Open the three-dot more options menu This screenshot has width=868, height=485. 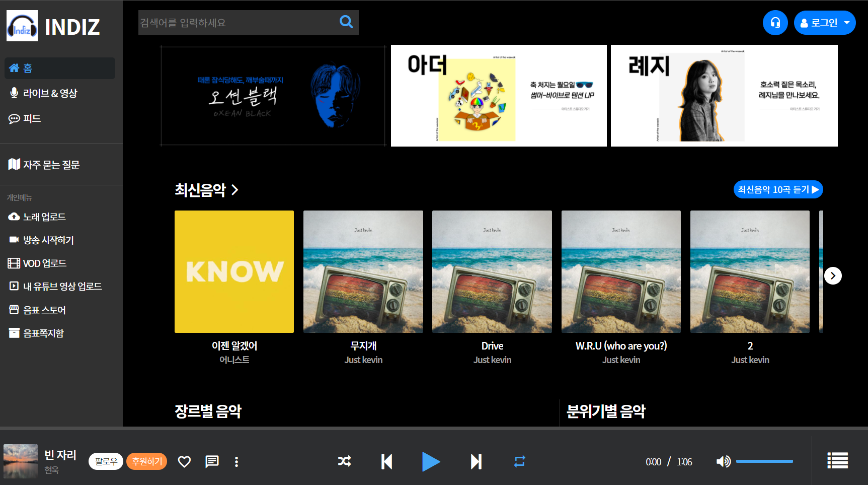click(x=236, y=461)
